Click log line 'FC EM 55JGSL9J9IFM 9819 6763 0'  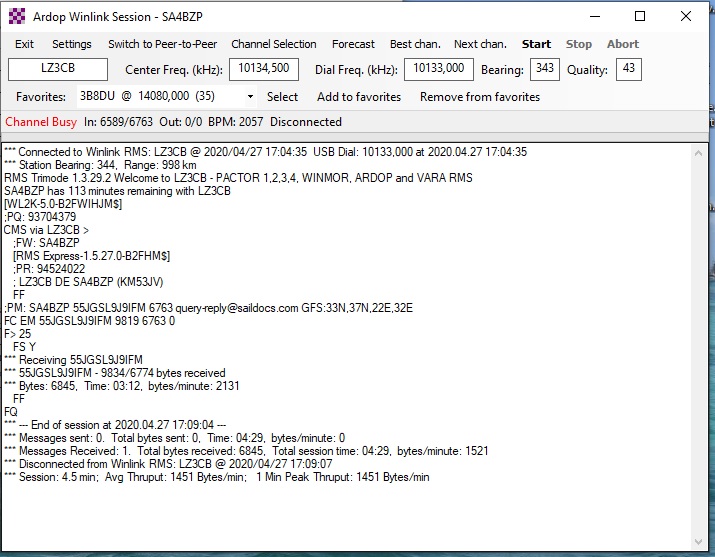coord(89,321)
